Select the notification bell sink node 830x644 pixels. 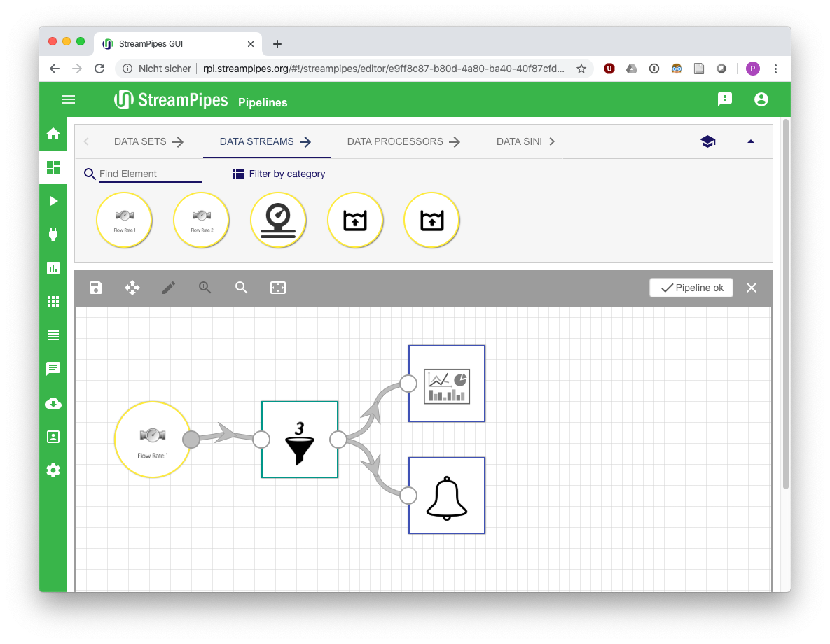[447, 496]
